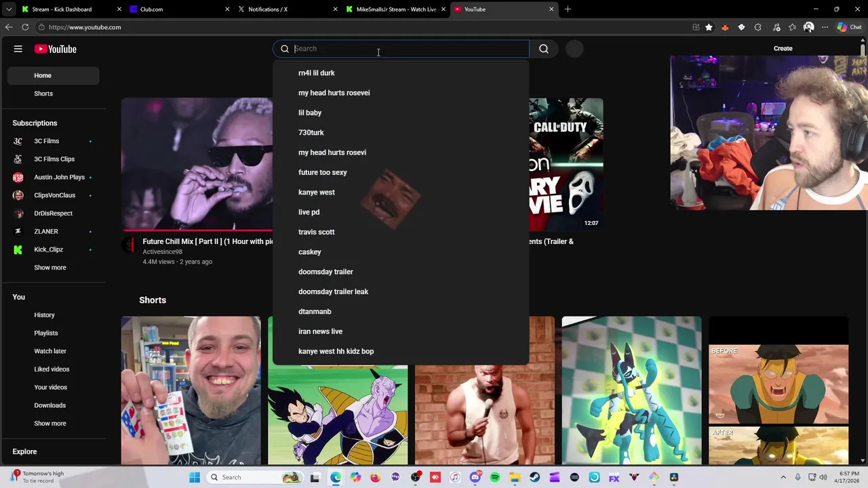The width and height of the screenshot is (868, 488).
Task: Go back using the browser back arrow
Action: (x=9, y=27)
